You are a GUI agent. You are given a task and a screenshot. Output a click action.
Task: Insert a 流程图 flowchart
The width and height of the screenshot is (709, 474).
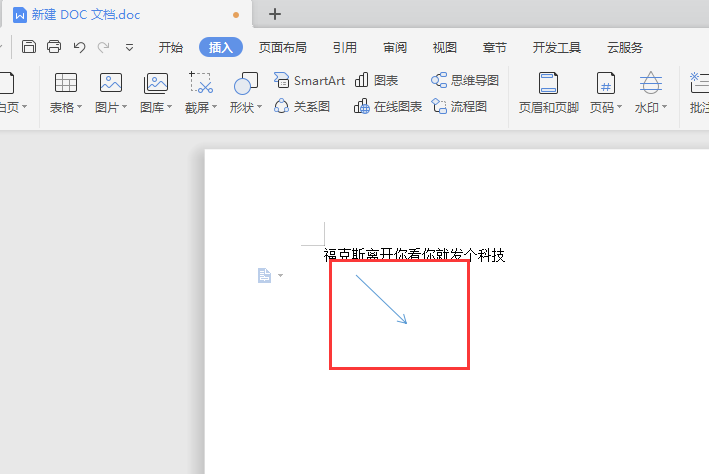tap(459, 106)
